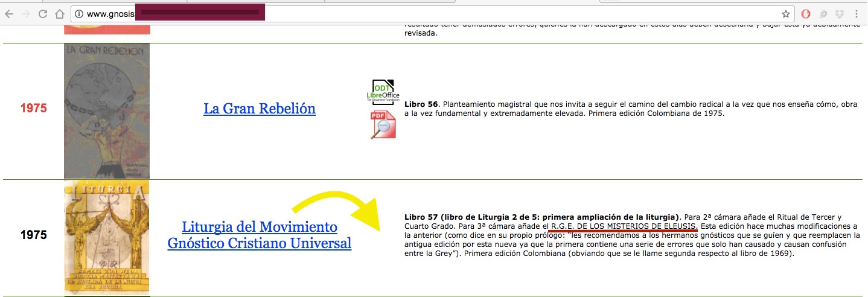868x297 pixels.
Task: Open the red shield extension icon
Action: [x=806, y=14]
